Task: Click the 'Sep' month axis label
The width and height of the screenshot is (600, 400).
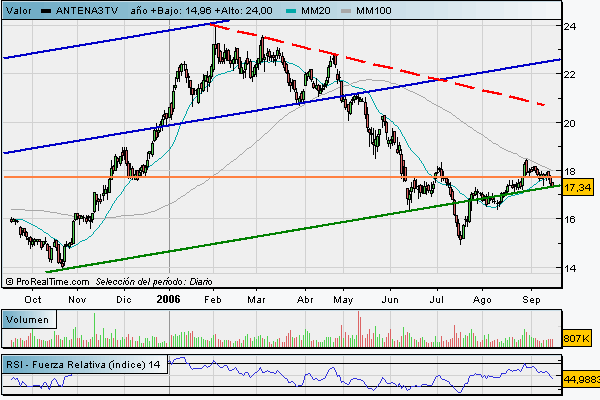Action: (x=531, y=300)
